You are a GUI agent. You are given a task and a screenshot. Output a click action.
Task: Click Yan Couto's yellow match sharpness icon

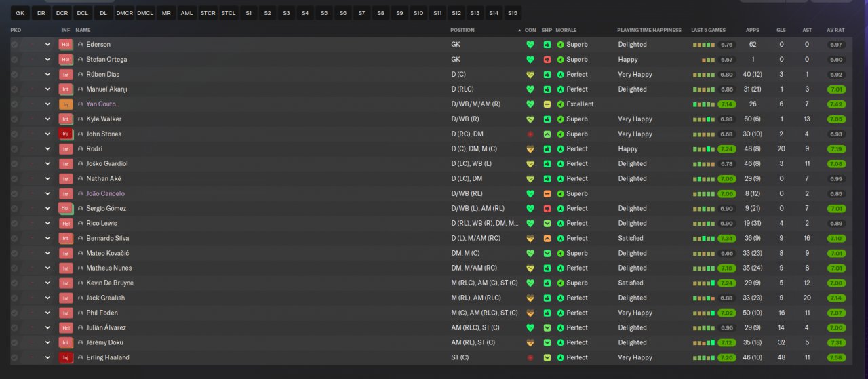547,104
